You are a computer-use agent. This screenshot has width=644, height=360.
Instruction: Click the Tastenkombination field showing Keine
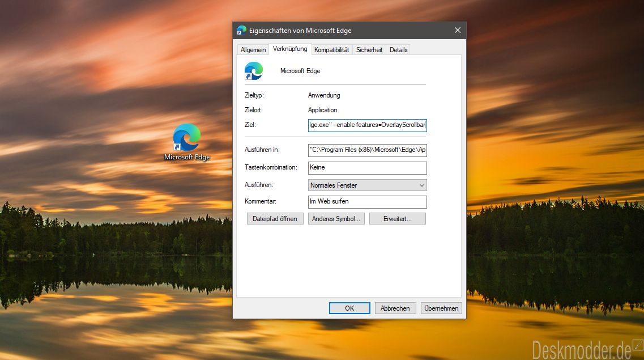(367, 168)
